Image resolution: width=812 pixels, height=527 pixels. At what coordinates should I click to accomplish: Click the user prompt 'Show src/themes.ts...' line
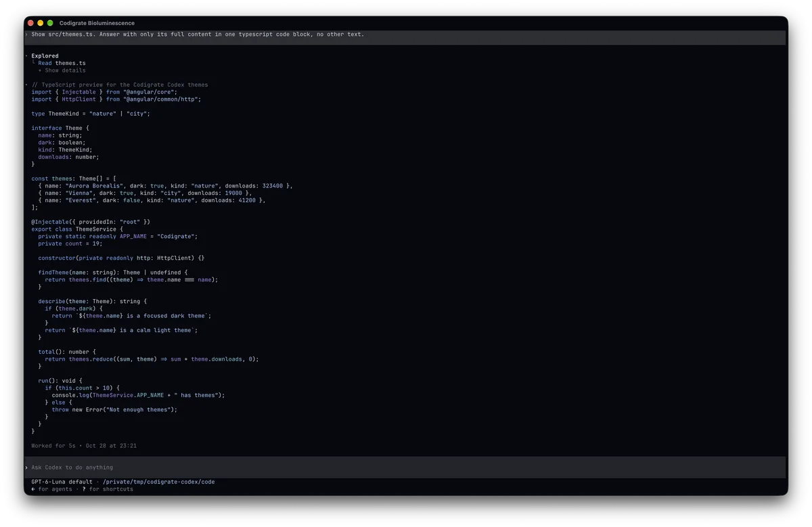198,35
